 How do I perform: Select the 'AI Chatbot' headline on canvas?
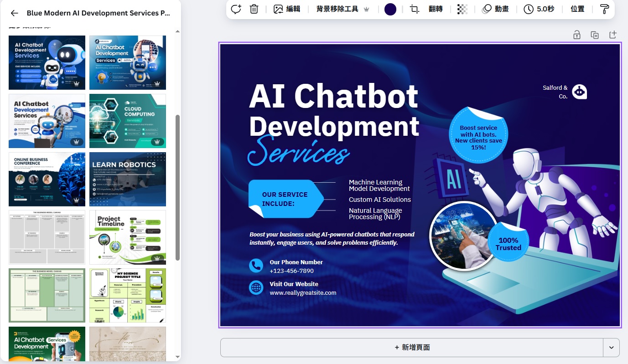333,96
